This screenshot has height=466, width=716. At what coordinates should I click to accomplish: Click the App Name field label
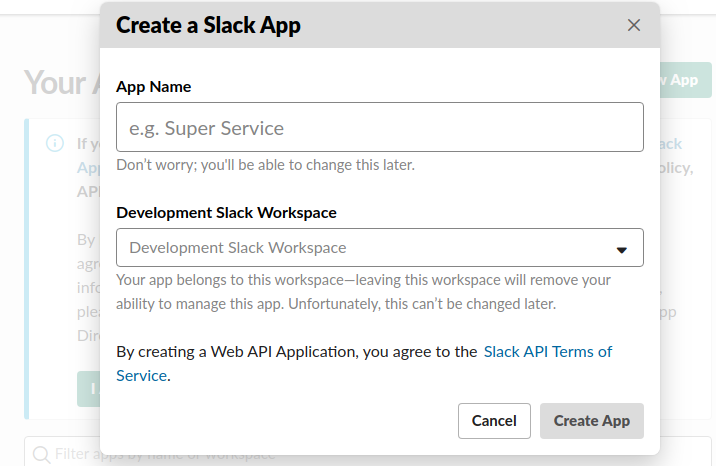click(x=153, y=87)
